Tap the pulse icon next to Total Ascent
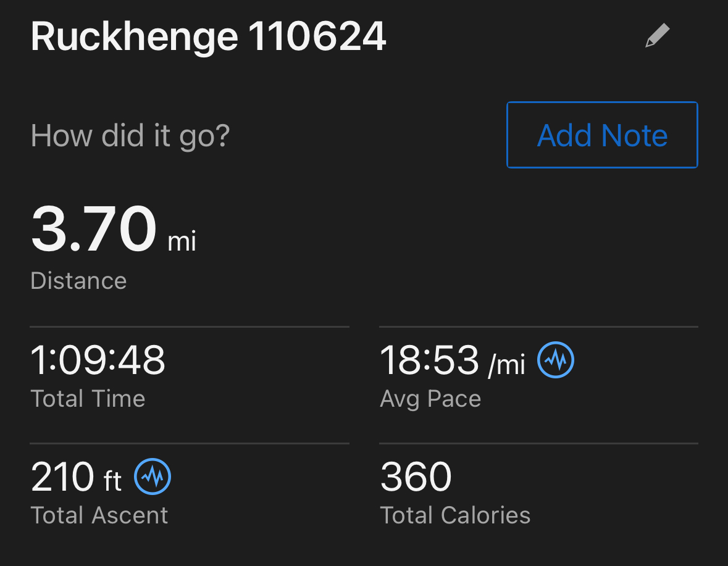The image size is (728, 566). click(x=153, y=477)
